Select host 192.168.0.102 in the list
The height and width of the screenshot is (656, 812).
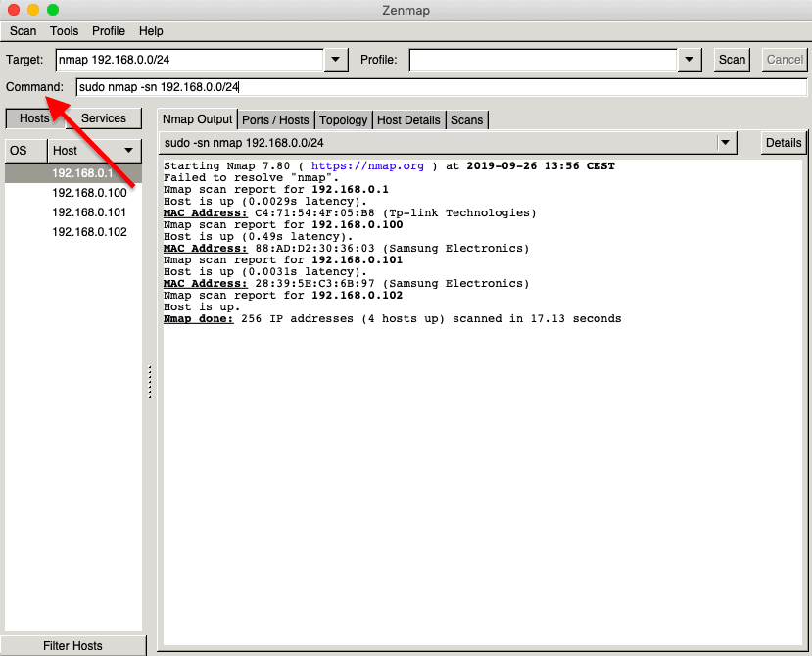pos(73,232)
